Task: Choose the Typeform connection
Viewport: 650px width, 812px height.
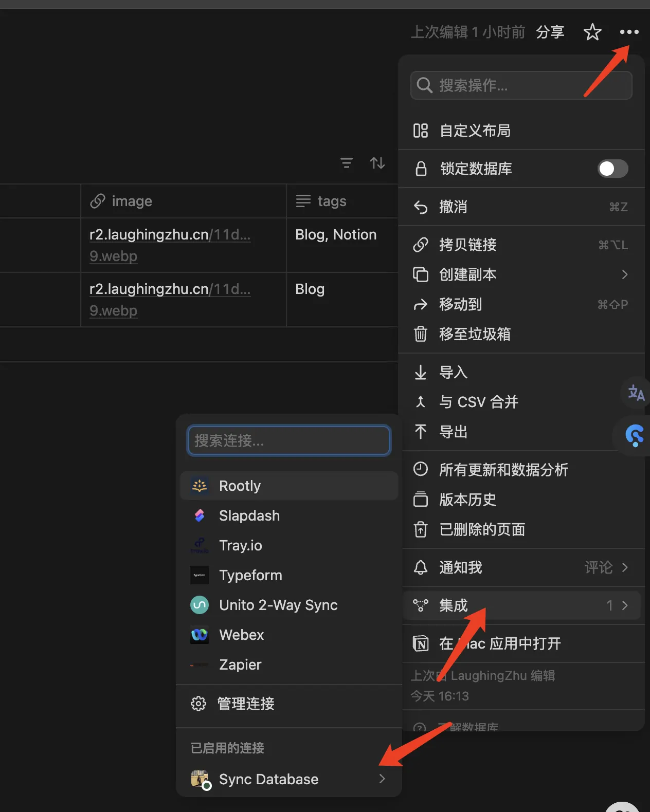Action: tap(289, 575)
